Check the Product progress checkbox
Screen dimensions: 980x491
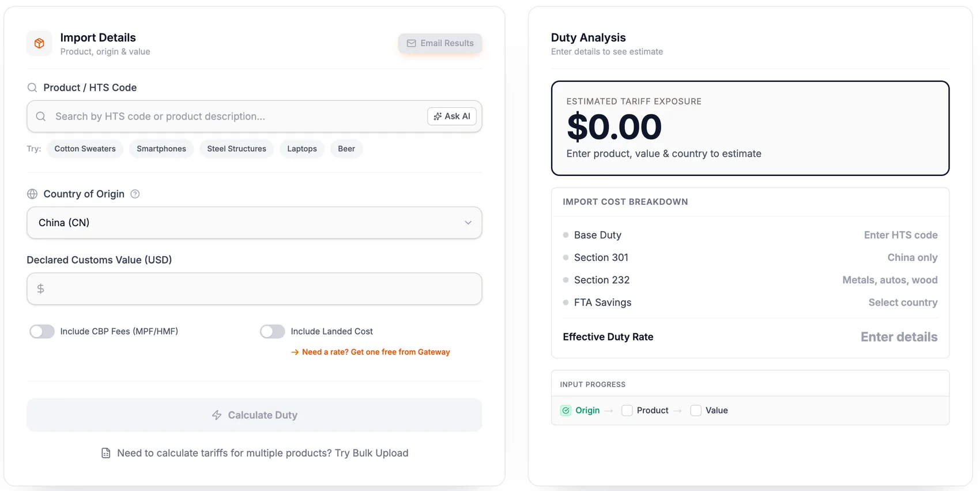pos(627,410)
